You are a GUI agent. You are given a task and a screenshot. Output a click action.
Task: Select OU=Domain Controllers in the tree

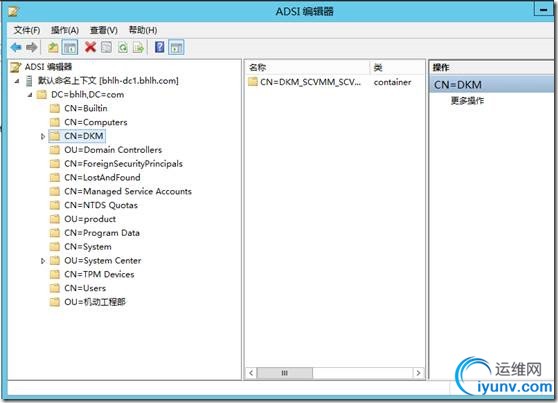113,150
